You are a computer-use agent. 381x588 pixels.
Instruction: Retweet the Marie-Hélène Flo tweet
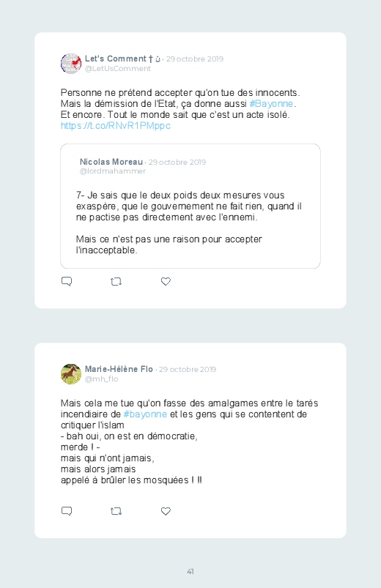click(116, 511)
